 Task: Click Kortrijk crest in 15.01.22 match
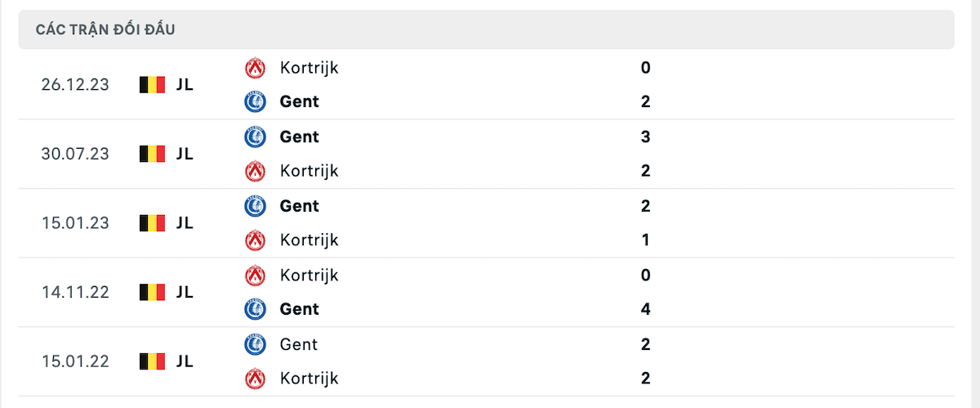256,379
